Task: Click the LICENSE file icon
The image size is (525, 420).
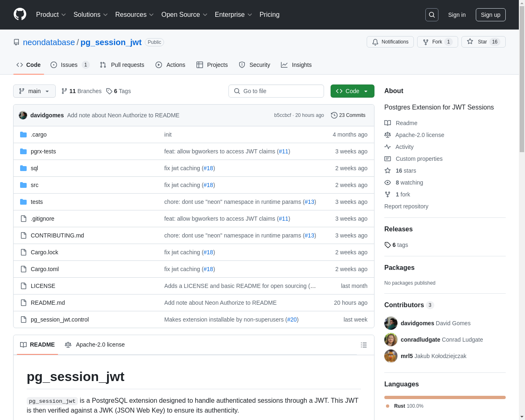Action: (23, 286)
